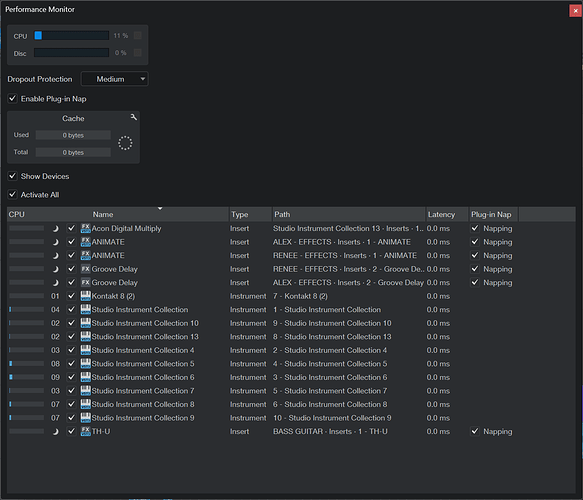The image size is (583, 500).
Task: Click FX icon of ALEX Groove Delay row
Action: coord(86,283)
